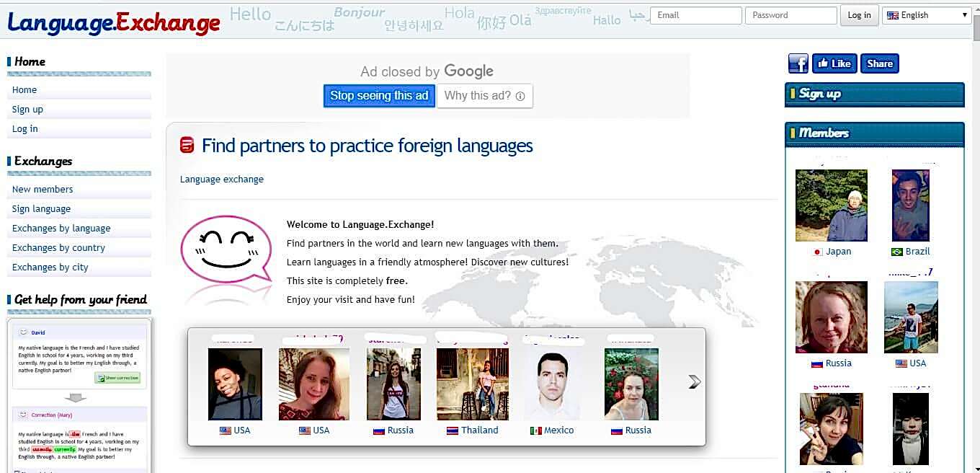Click the smiley speech bubble mascot
The height and width of the screenshot is (473, 980).
[226, 249]
